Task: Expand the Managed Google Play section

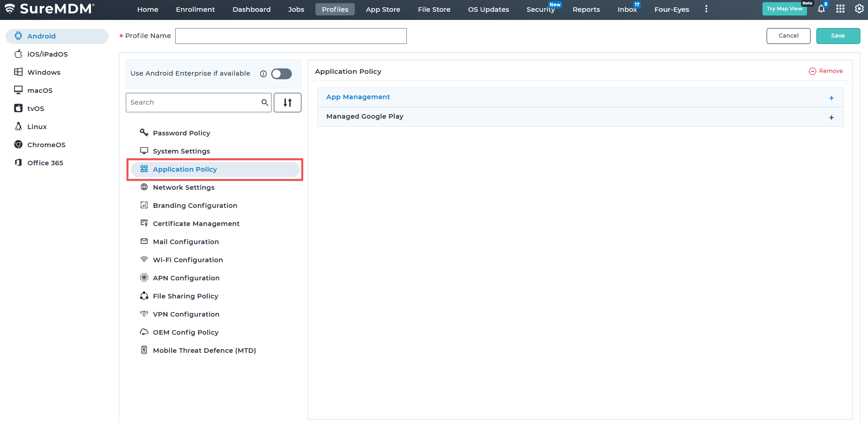Action: point(831,117)
